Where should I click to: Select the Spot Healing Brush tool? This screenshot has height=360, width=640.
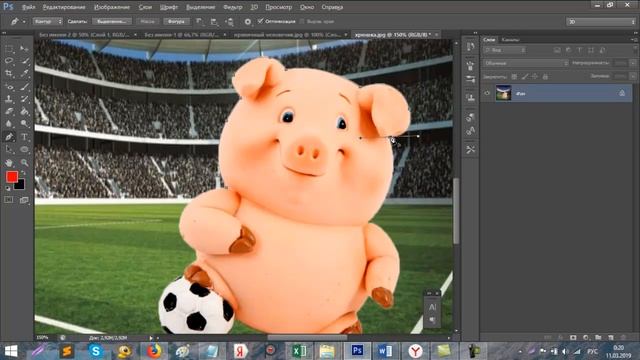click(9, 87)
